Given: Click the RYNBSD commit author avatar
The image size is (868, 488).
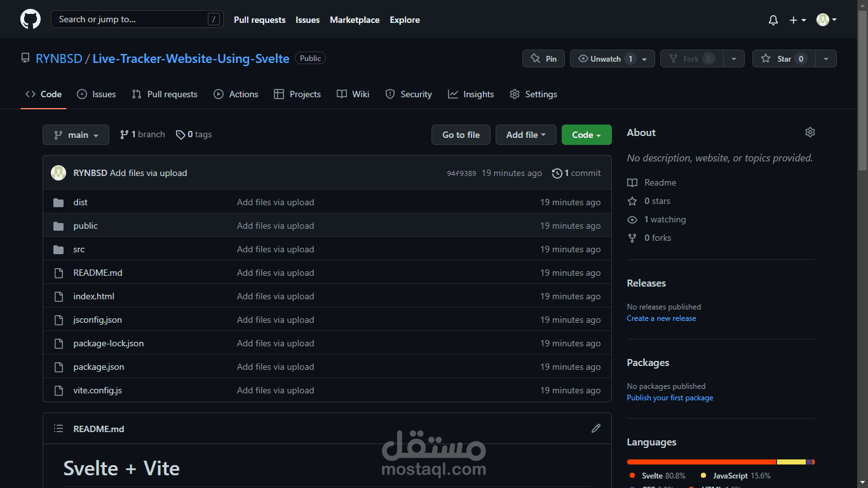Looking at the screenshot, I should point(58,173).
